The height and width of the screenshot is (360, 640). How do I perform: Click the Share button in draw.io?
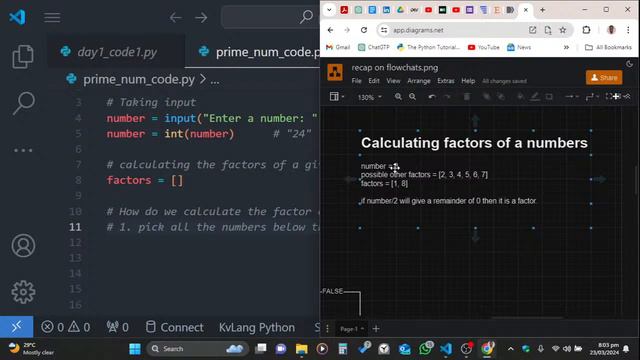point(604,78)
